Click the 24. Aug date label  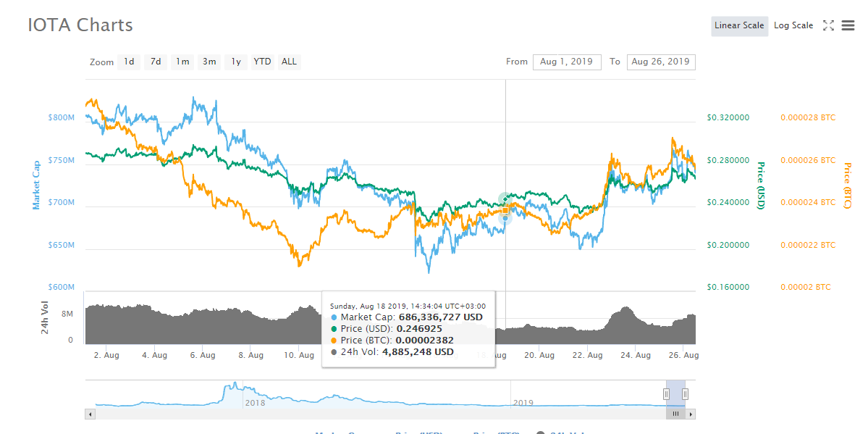(x=636, y=355)
